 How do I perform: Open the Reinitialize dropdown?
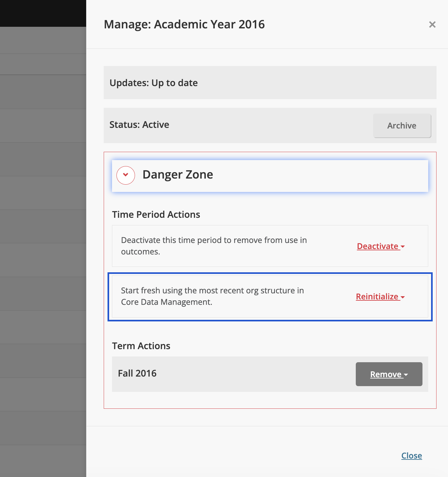pos(377,297)
